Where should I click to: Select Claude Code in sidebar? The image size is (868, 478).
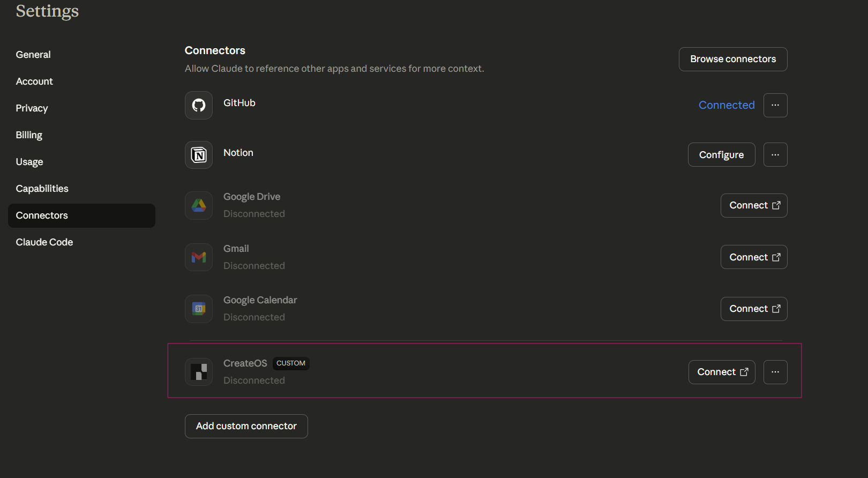(x=44, y=242)
